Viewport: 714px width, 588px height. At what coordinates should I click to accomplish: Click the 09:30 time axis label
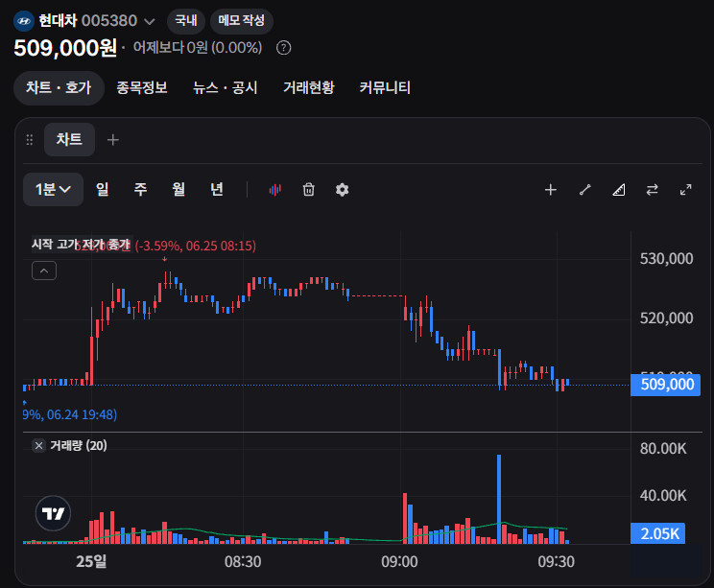click(x=556, y=562)
